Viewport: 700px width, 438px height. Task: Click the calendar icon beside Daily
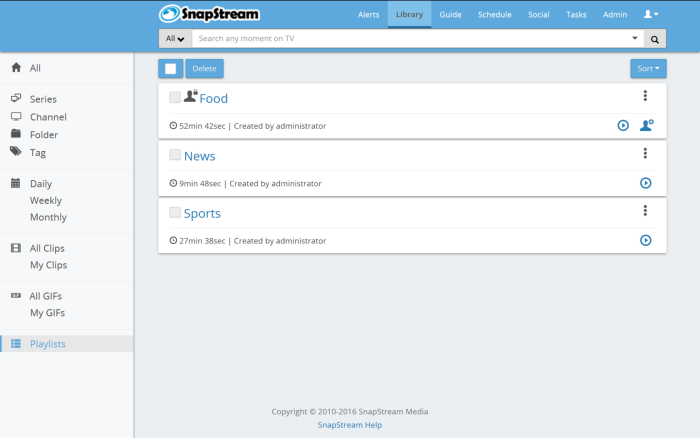coord(16,183)
